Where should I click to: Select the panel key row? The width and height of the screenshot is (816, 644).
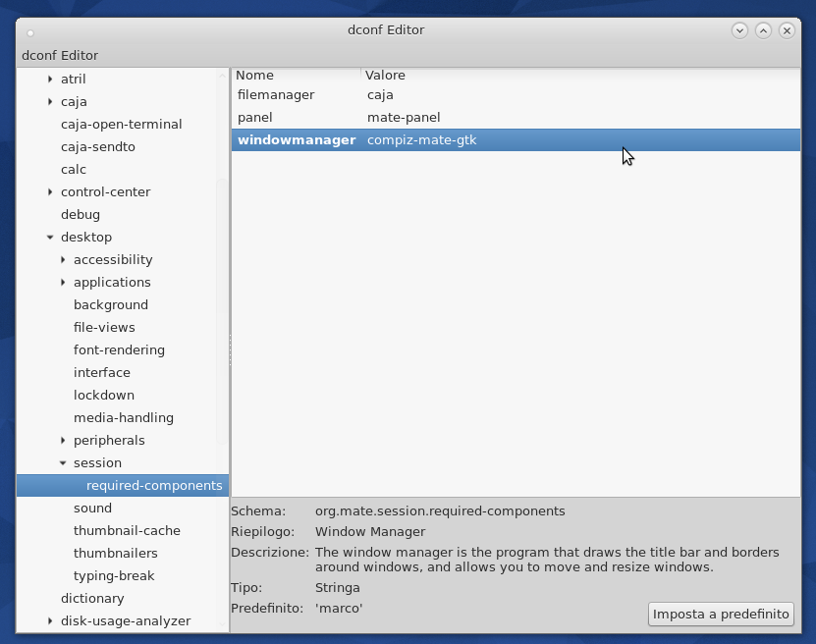(x=516, y=118)
